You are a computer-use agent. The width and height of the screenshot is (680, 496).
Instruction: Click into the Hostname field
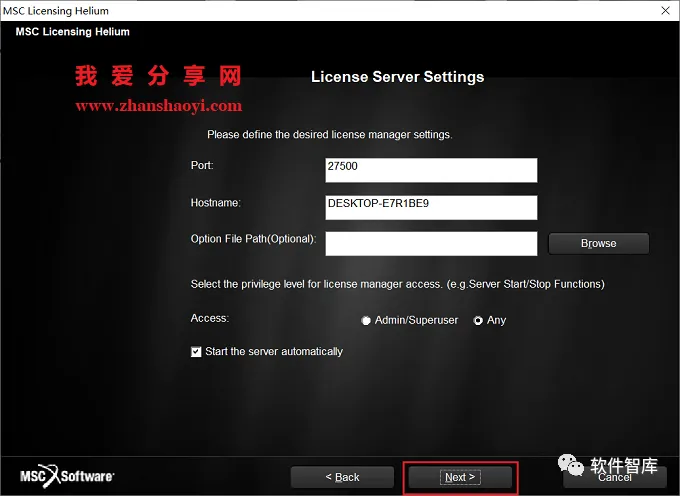pos(431,207)
